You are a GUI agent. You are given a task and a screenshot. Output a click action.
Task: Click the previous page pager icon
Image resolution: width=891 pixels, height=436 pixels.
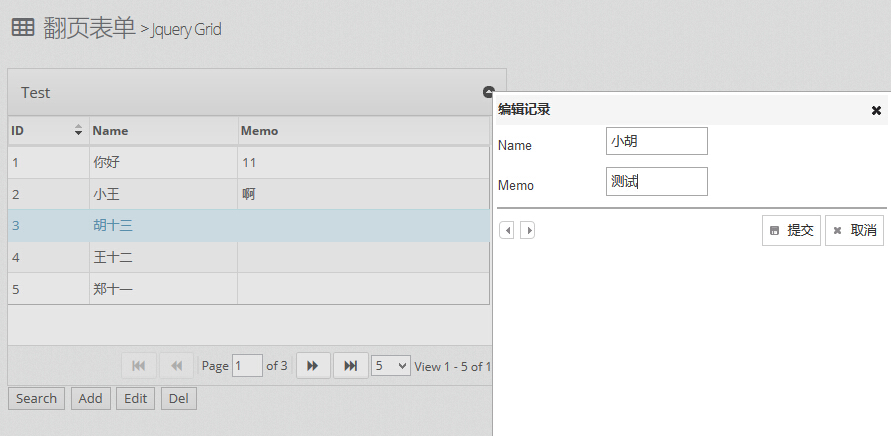177,366
